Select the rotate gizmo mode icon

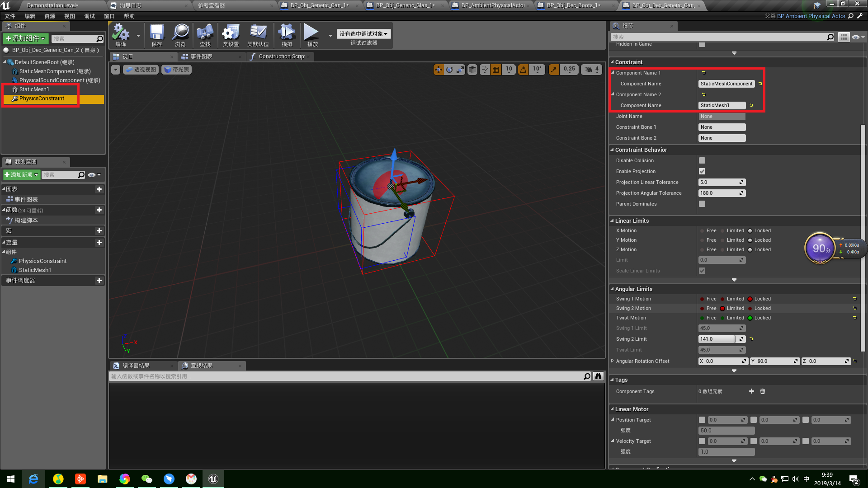click(x=449, y=70)
